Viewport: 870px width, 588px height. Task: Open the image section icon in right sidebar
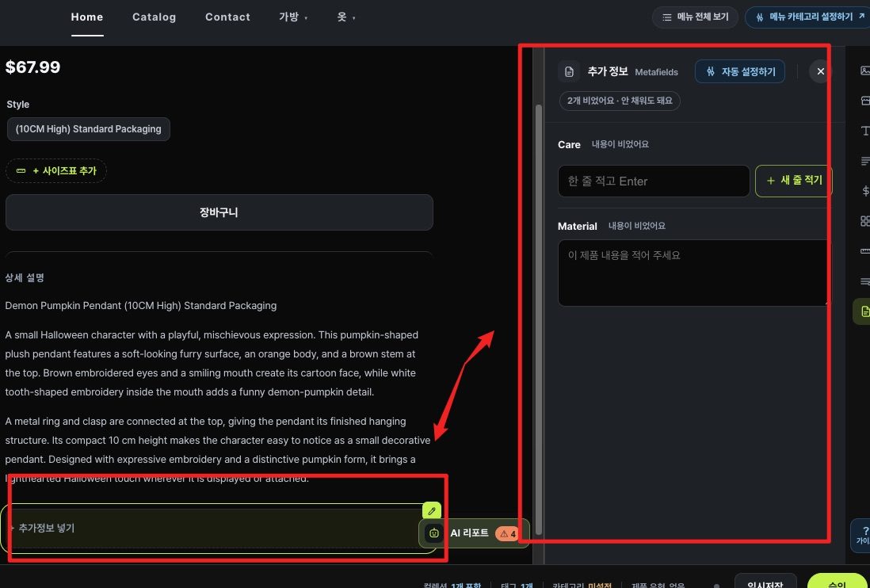(864, 71)
